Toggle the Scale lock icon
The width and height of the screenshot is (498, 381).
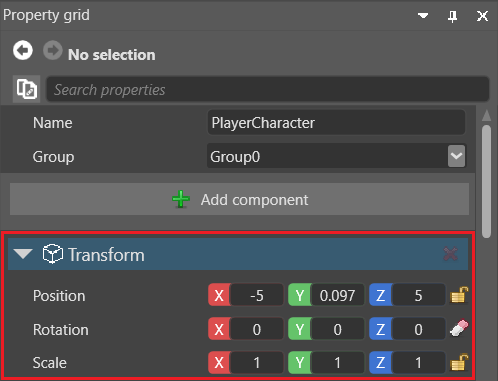459,362
